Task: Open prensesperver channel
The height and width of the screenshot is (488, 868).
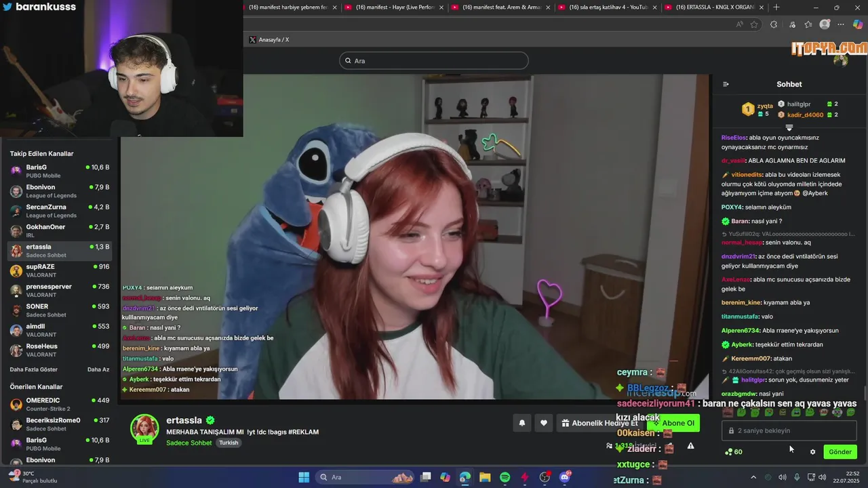Action: pos(60,290)
